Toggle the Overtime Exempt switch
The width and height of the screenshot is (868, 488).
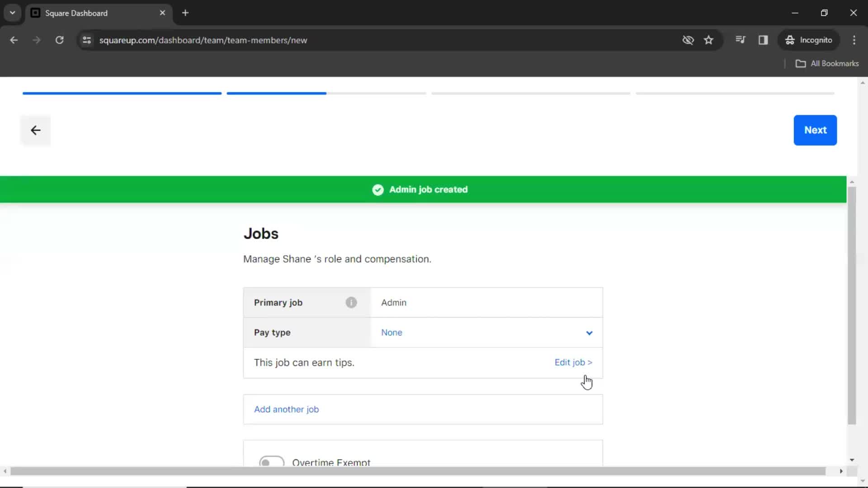coord(271,462)
